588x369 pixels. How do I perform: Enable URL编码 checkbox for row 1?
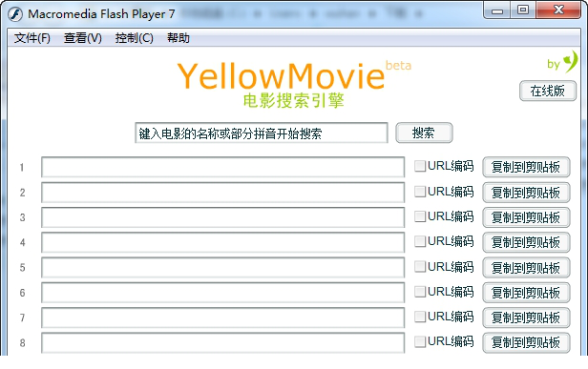click(x=420, y=166)
